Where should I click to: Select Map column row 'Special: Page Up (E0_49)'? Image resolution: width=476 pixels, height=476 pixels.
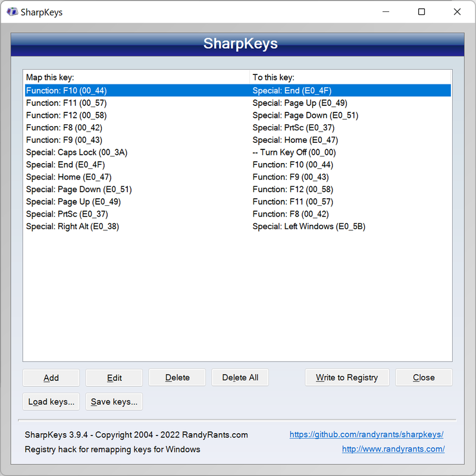click(x=73, y=202)
